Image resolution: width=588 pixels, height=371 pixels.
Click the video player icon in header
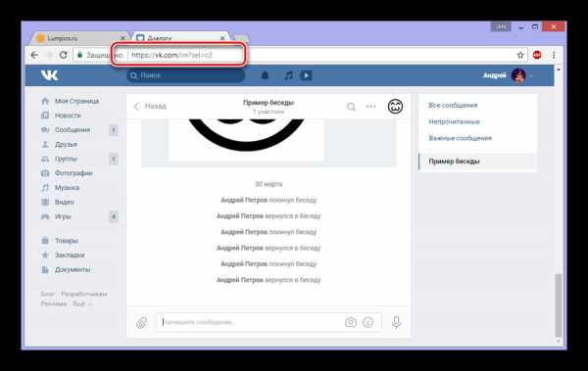click(306, 75)
